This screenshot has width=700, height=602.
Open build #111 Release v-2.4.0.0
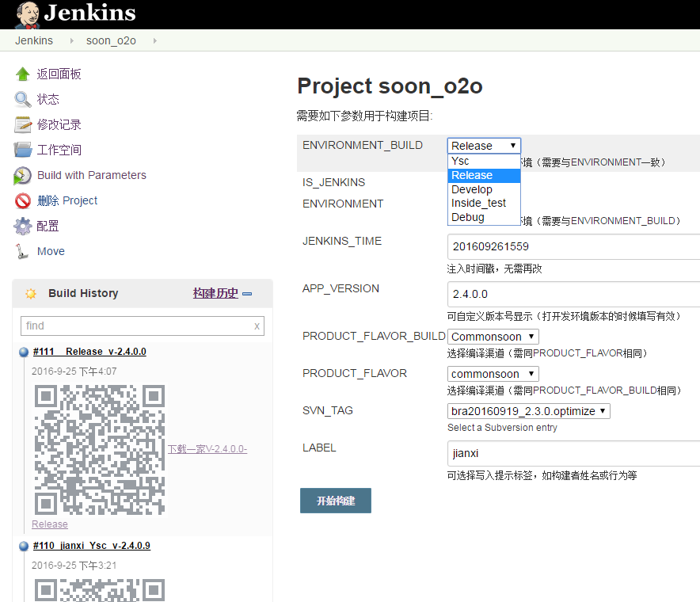89,352
